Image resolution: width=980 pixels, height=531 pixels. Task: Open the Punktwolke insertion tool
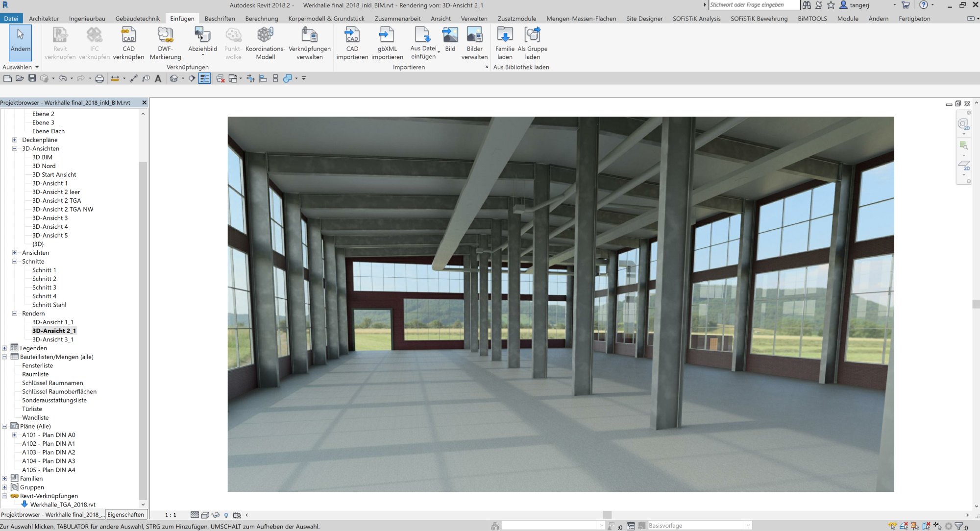tap(233, 43)
